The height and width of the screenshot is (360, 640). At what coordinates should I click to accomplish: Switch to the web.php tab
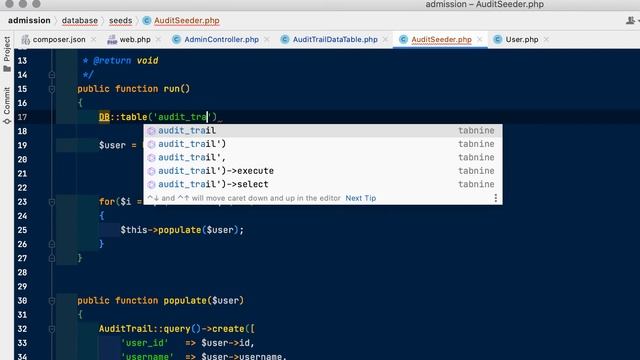click(x=135, y=40)
